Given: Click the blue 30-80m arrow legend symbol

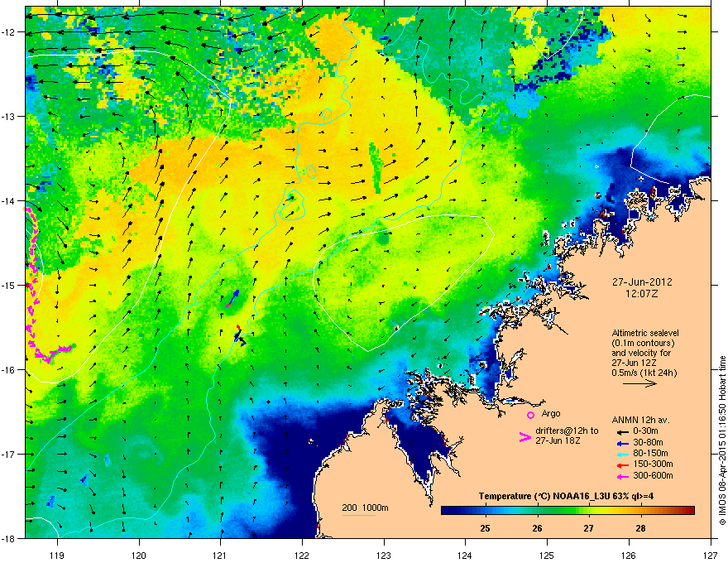Looking at the screenshot, I should click(621, 443).
